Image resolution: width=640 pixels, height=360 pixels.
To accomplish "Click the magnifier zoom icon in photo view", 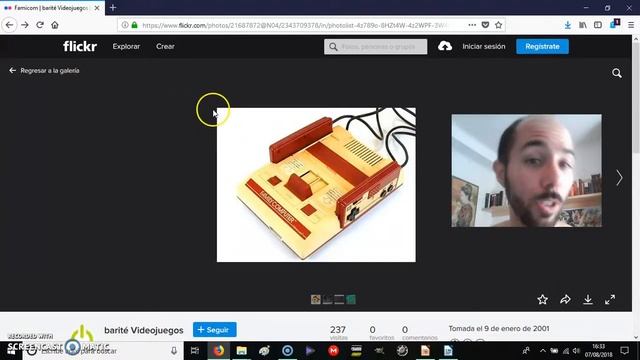I will (x=617, y=73).
